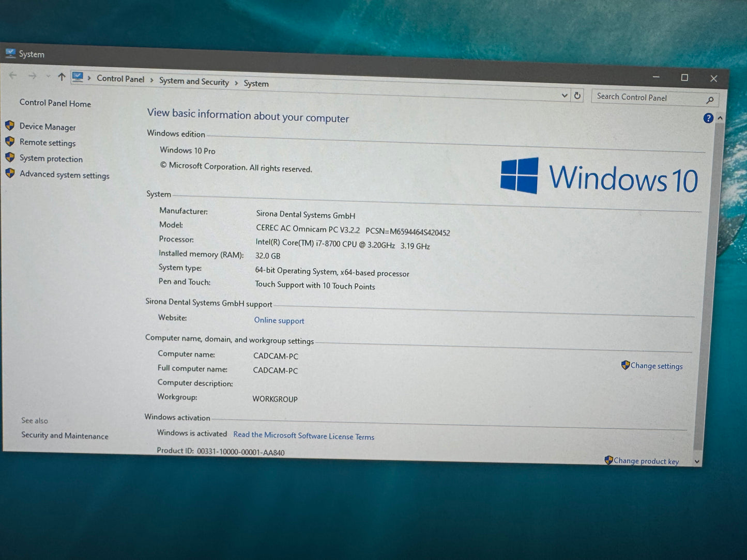Open System protection
The height and width of the screenshot is (560, 747).
point(51,159)
